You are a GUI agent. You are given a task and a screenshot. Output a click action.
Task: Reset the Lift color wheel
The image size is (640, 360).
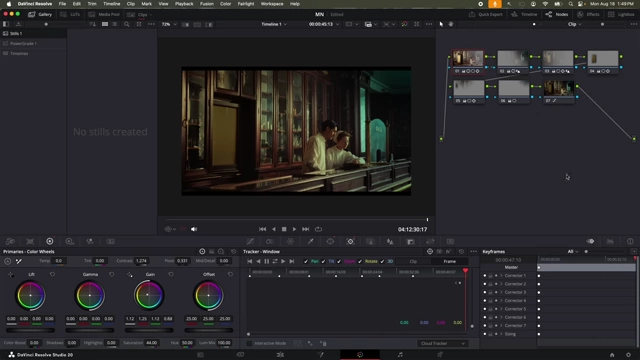(x=52, y=274)
